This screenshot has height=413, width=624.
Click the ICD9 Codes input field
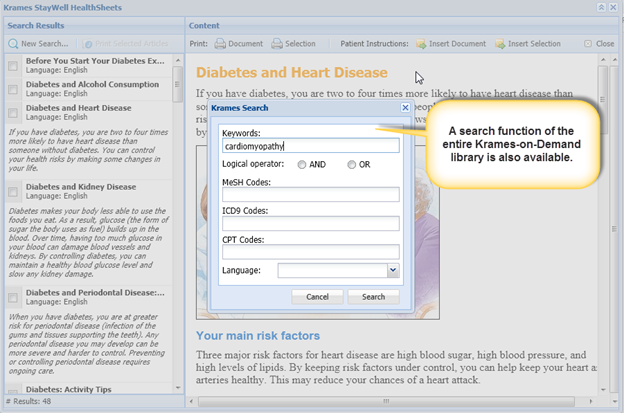[x=311, y=223]
